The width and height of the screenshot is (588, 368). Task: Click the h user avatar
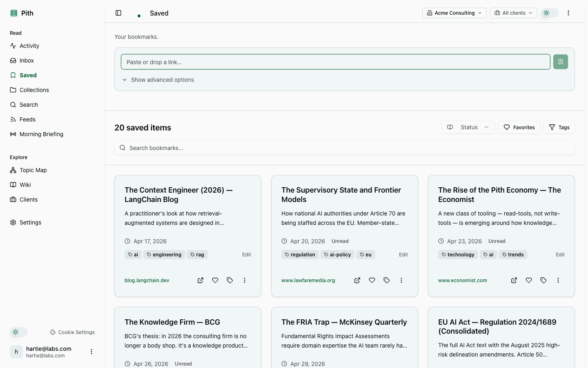tap(16, 352)
